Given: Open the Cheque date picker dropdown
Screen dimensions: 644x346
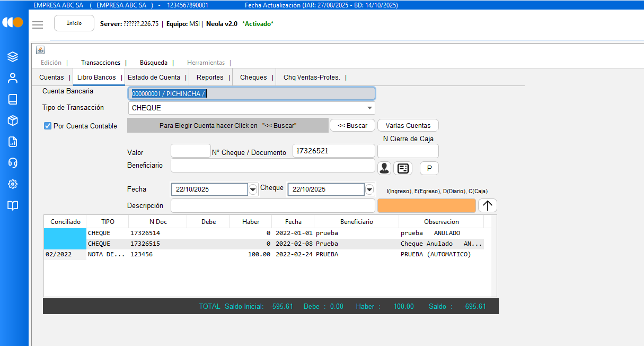Looking at the screenshot, I should [369, 189].
